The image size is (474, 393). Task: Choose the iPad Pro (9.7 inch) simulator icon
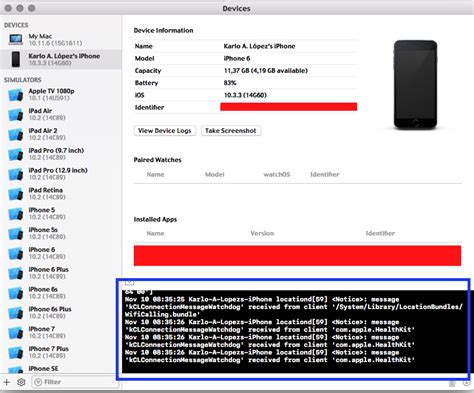(x=16, y=154)
